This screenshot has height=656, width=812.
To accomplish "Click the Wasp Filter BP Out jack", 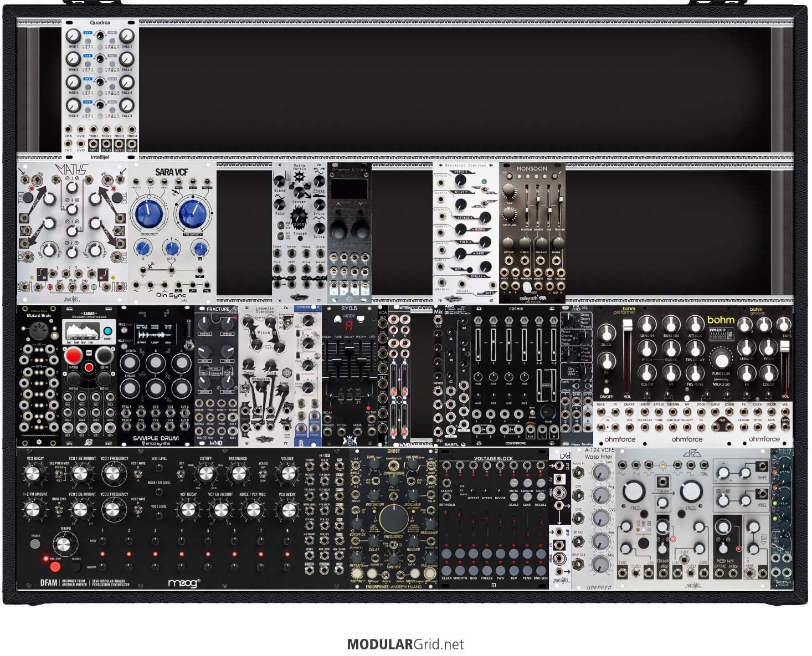I will click(578, 540).
